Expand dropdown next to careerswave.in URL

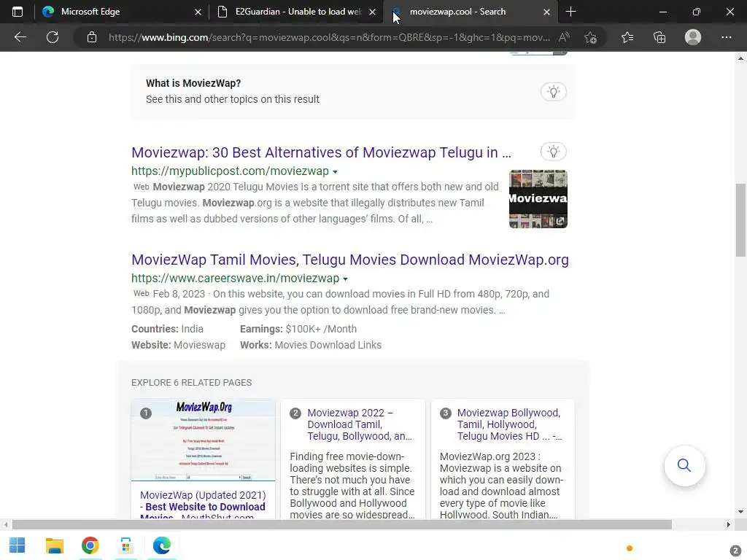345,279
